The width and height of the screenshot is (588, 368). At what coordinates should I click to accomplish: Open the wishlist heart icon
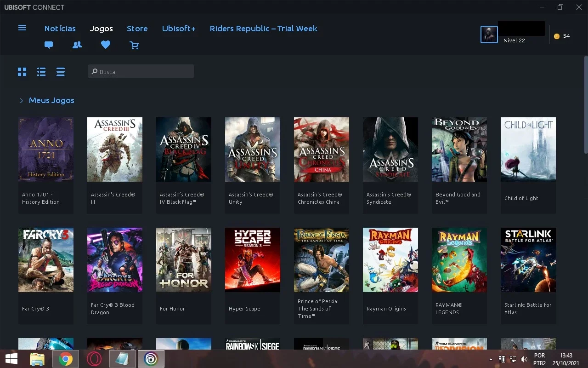click(x=106, y=45)
